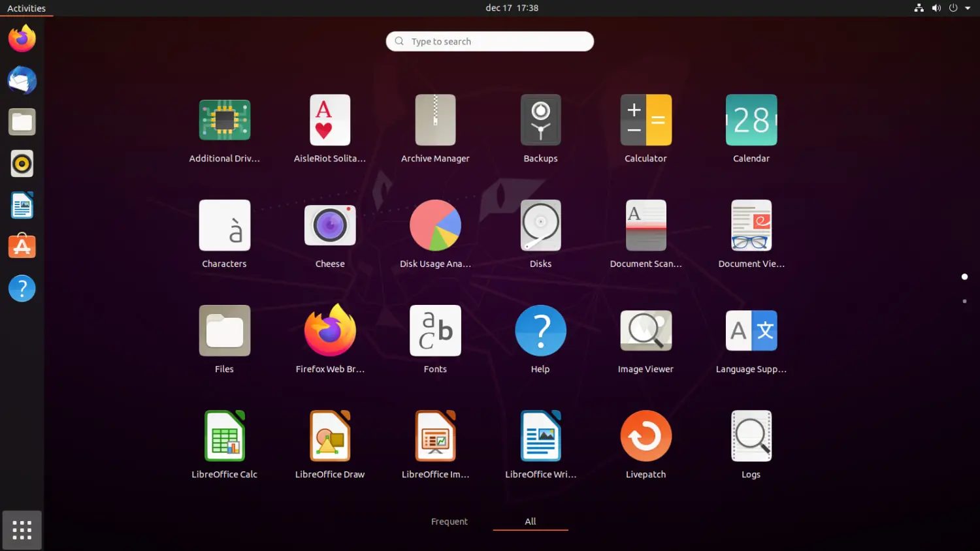Switch to the Frequent tab
Screen dimensions: 980x551
(449, 521)
